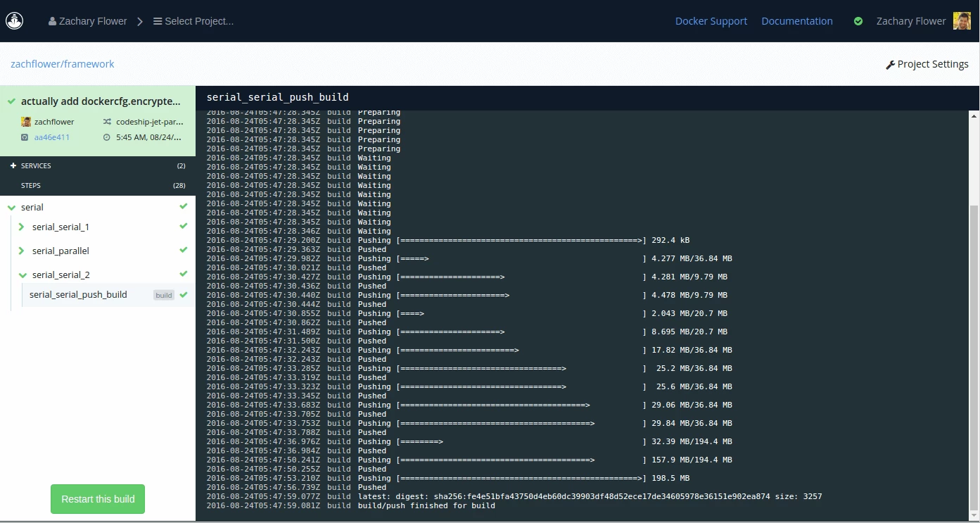Viewport: 980px width, 523px height.
Task: Click the STEPS header
Action: tap(31, 186)
